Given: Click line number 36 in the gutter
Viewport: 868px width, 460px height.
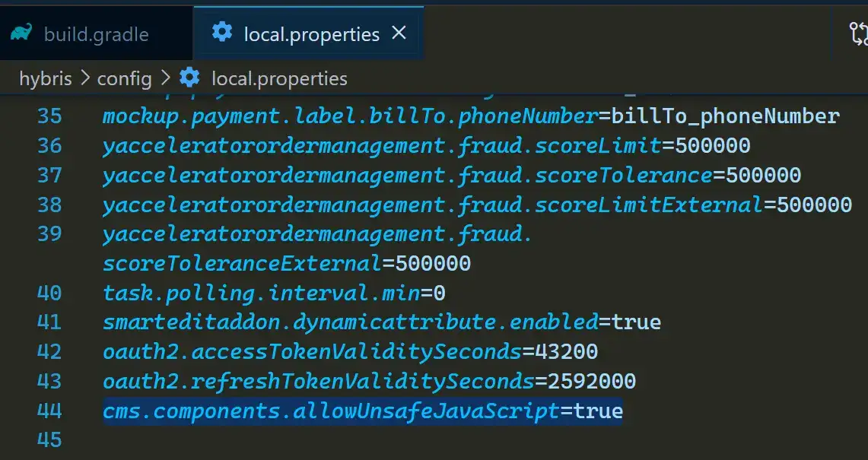Looking at the screenshot, I should (49, 145).
